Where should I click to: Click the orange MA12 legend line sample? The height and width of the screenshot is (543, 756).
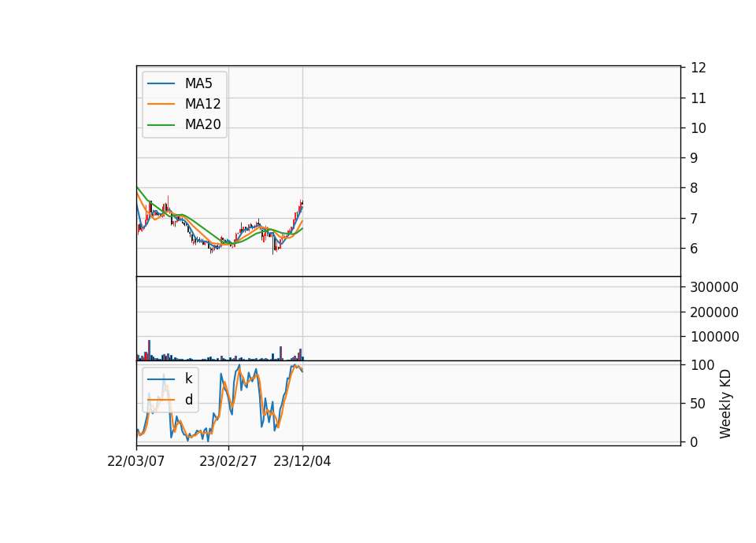tap(161, 104)
